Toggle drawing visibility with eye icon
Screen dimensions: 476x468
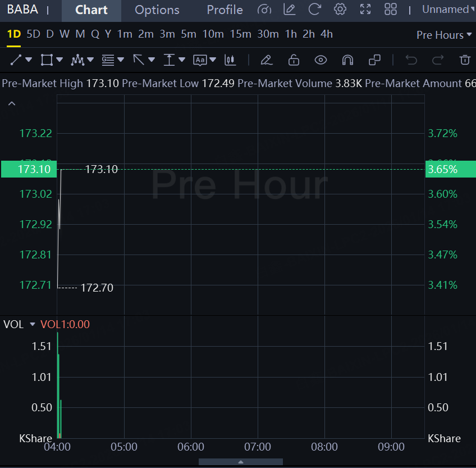coord(321,60)
